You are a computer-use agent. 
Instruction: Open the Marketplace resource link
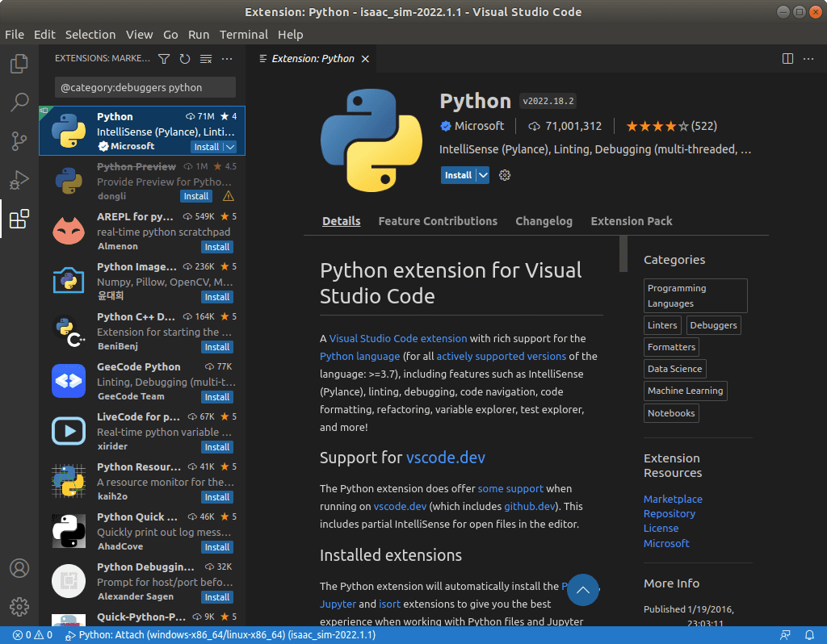coord(673,499)
